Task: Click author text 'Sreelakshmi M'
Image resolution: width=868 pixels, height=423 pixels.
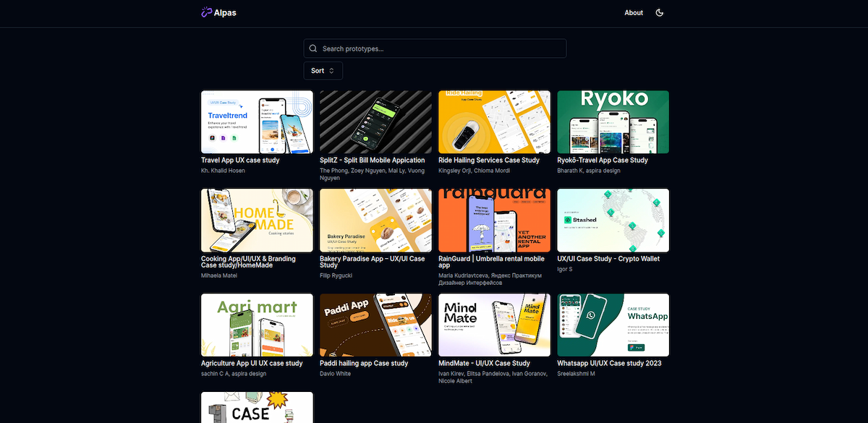Action: 576,374
